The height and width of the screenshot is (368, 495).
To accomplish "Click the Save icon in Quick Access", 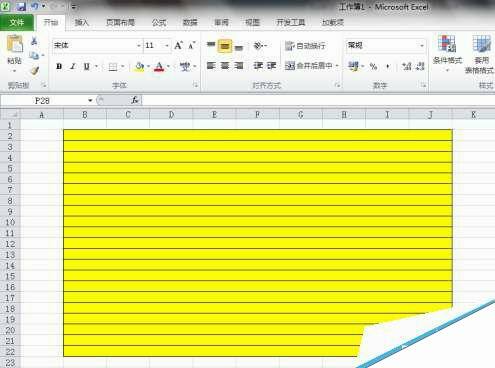I will (21, 7).
